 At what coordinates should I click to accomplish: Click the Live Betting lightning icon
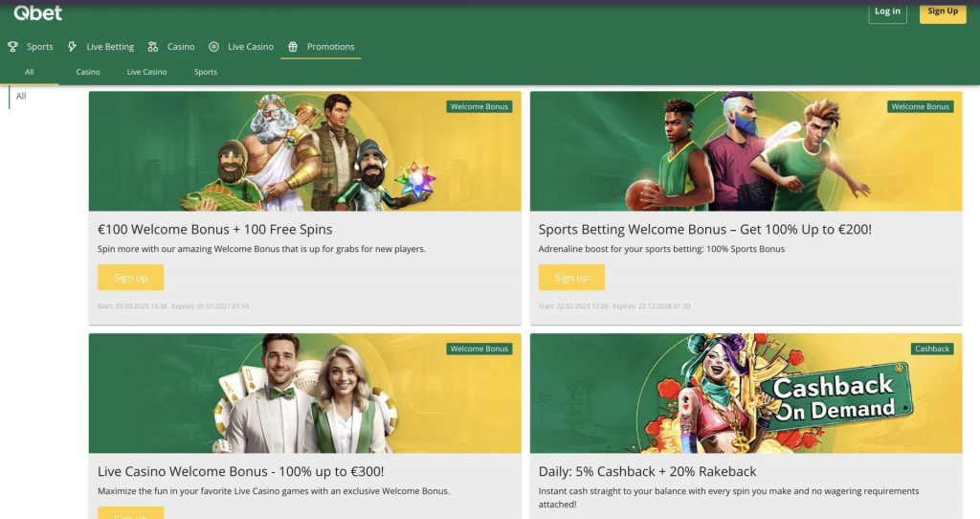tap(73, 47)
